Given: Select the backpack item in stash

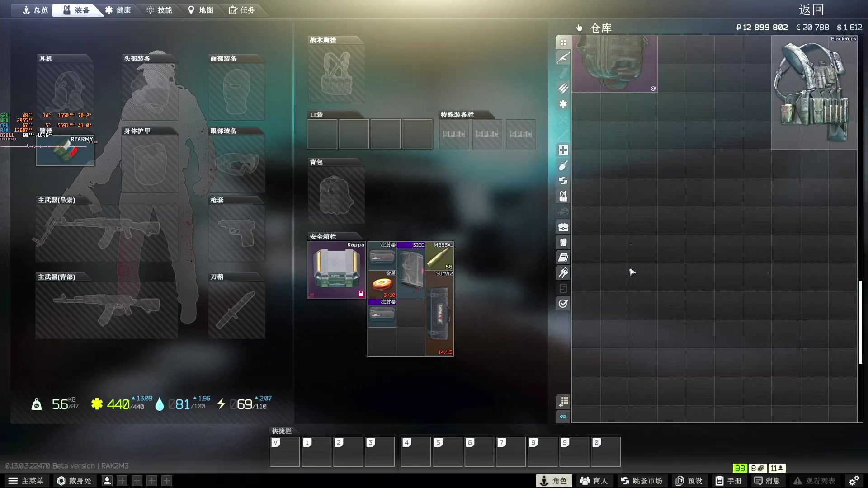Looking at the screenshot, I should coord(615,64).
